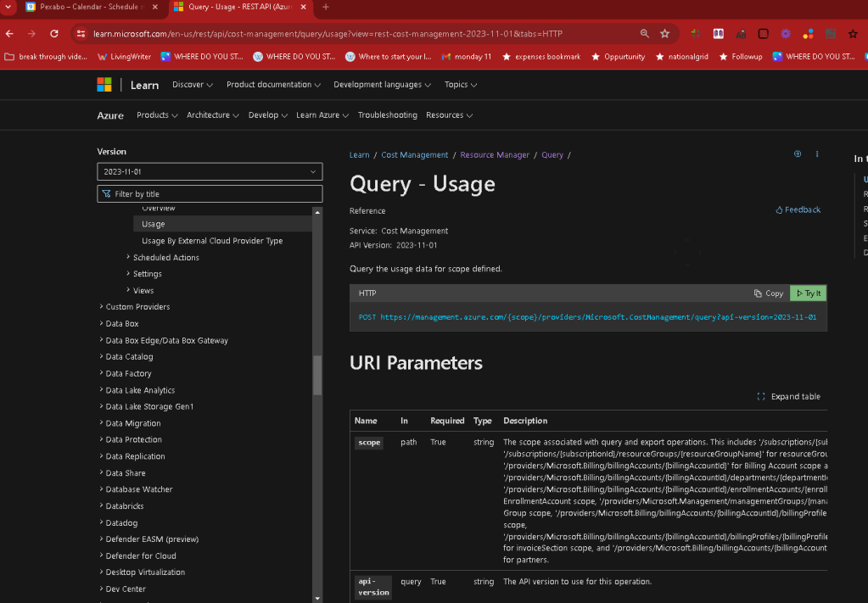
Task: Click the Learn breadcrumb link
Action: [x=359, y=155]
